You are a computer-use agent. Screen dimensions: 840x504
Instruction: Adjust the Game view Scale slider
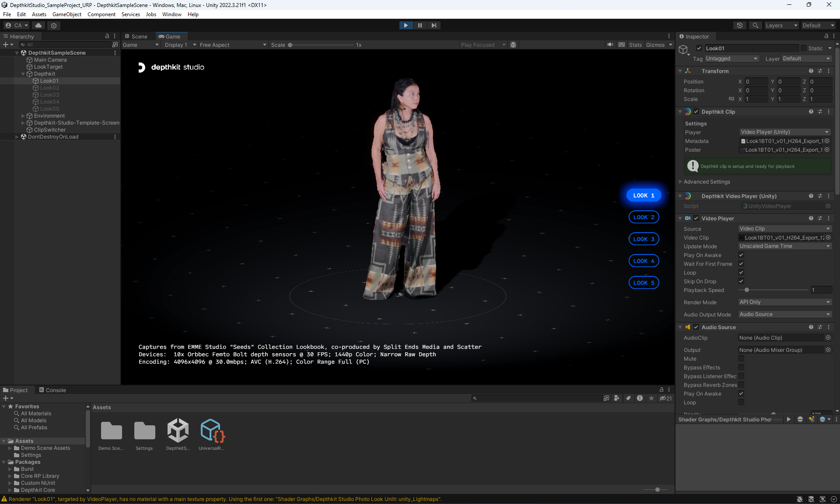click(290, 45)
